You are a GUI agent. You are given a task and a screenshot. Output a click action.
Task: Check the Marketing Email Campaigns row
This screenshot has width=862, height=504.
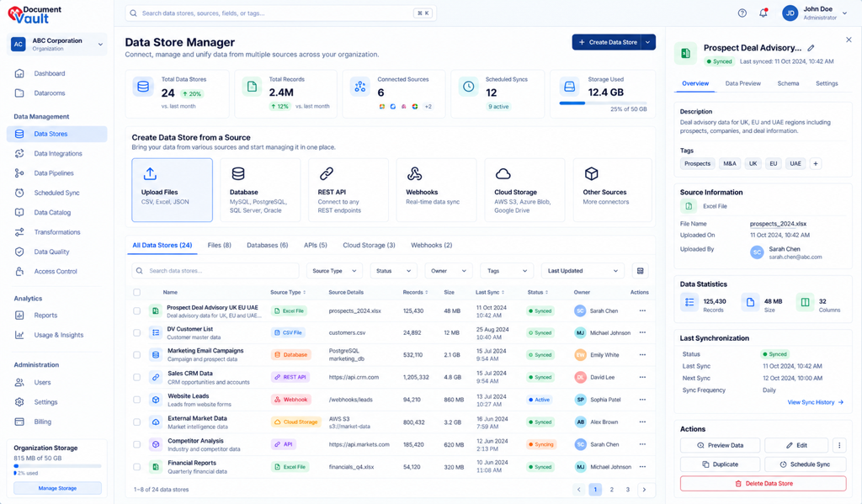click(x=137, y=355)
